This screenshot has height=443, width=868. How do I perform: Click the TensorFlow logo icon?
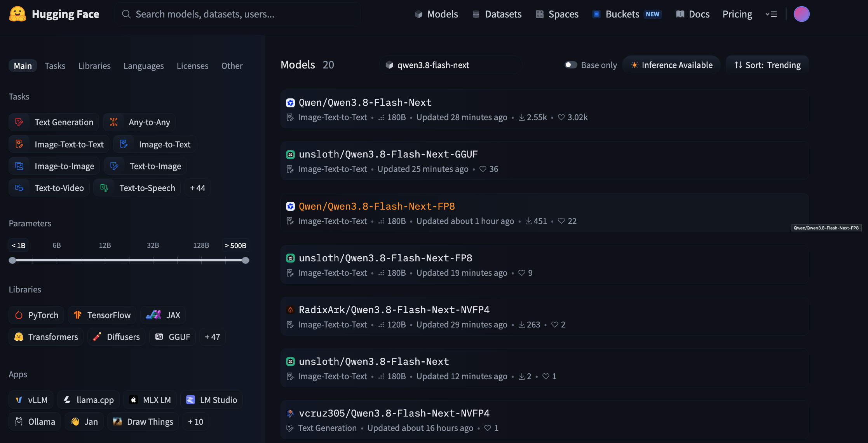click(78, 315)
